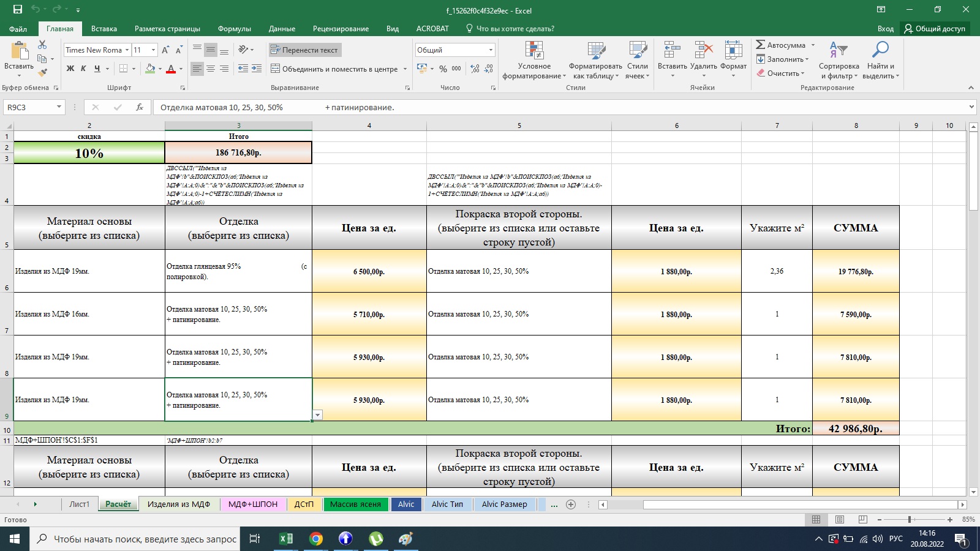Click the zoom slider in status bar
Viewport: 980px width, 551px height.
point(910,519)
